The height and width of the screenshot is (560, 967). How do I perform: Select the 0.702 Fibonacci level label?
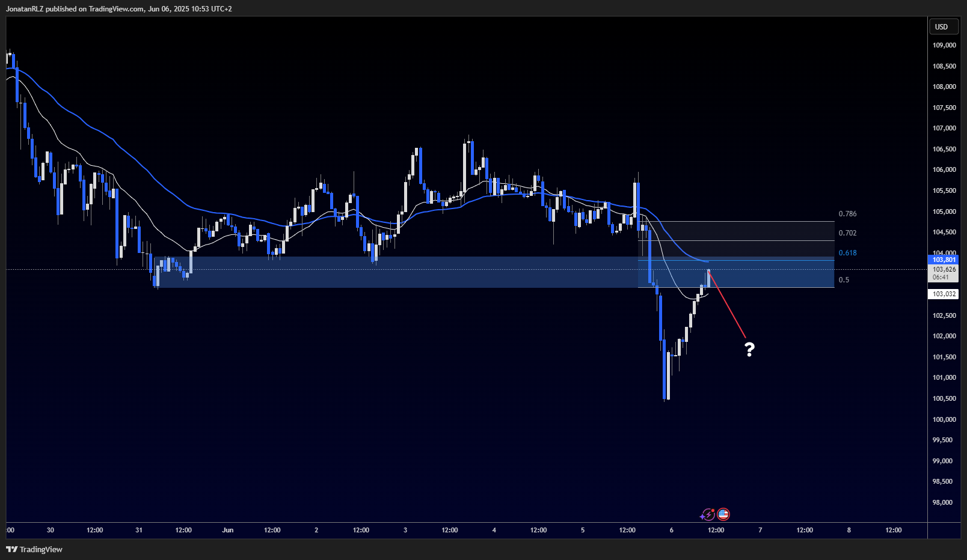(847, 233)
